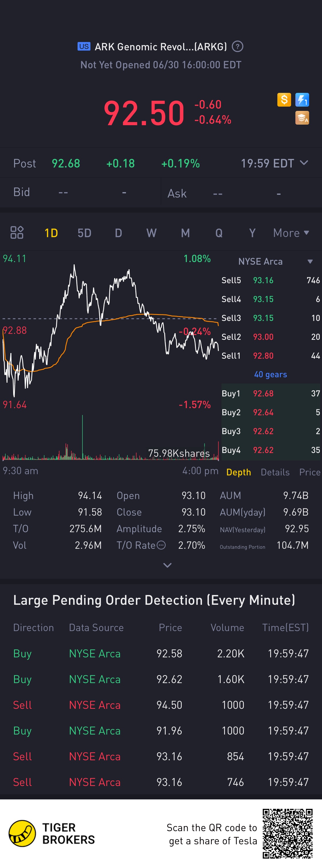The width and height of the screenshot is (322, 868).
Task: Tap the ARK Genomic Revol...(ARKG) title
Action: click(x=161, y=47)
